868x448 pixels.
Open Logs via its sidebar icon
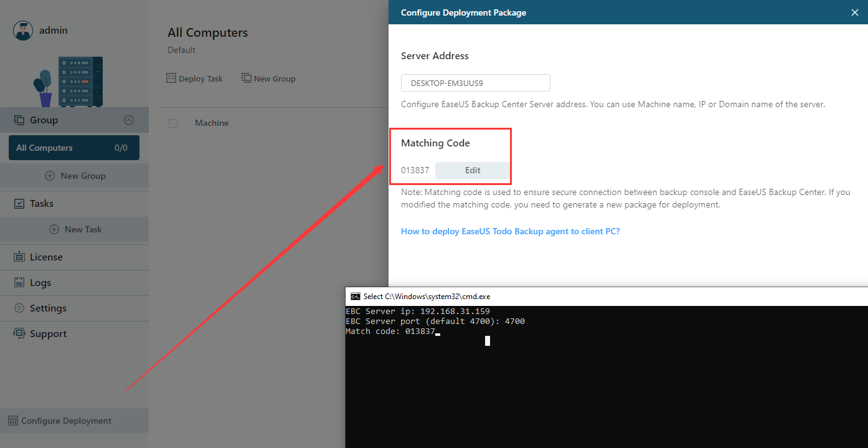click(19, 282)
